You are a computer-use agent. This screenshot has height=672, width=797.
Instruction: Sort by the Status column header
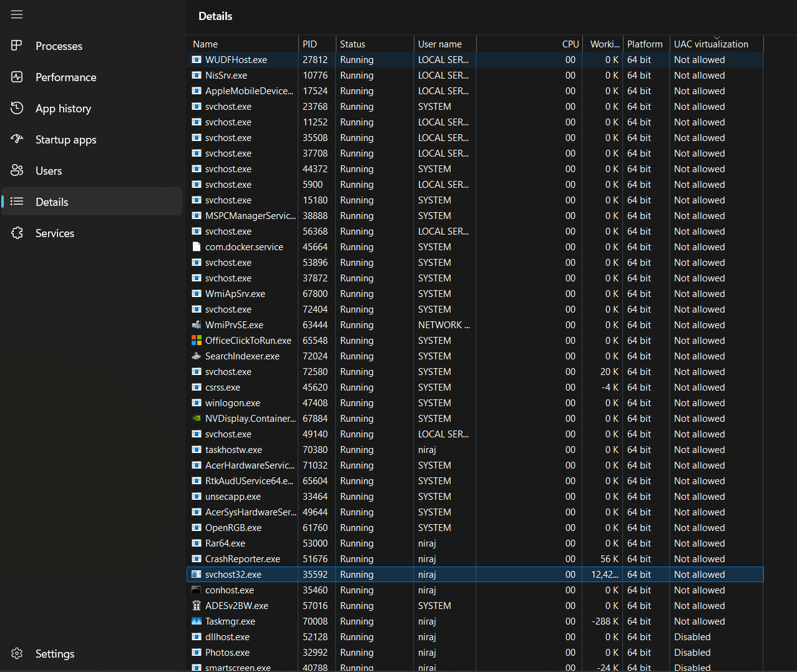coord(374,44)
